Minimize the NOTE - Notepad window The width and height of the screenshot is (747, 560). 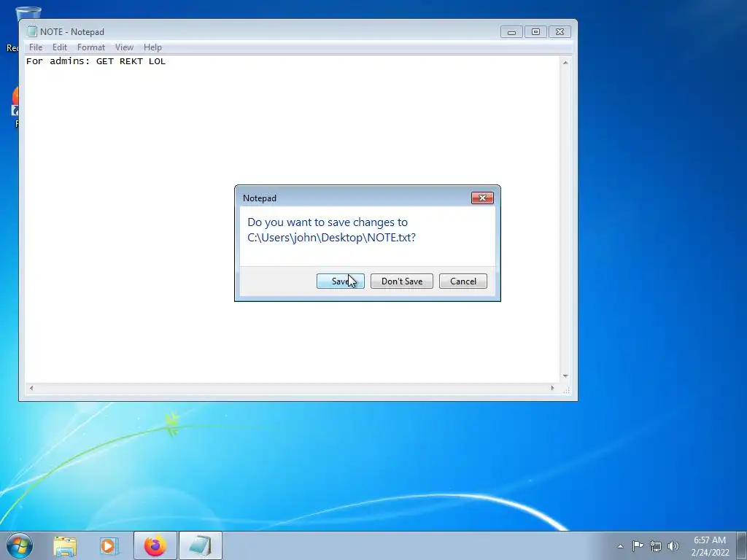click(511, 32)
